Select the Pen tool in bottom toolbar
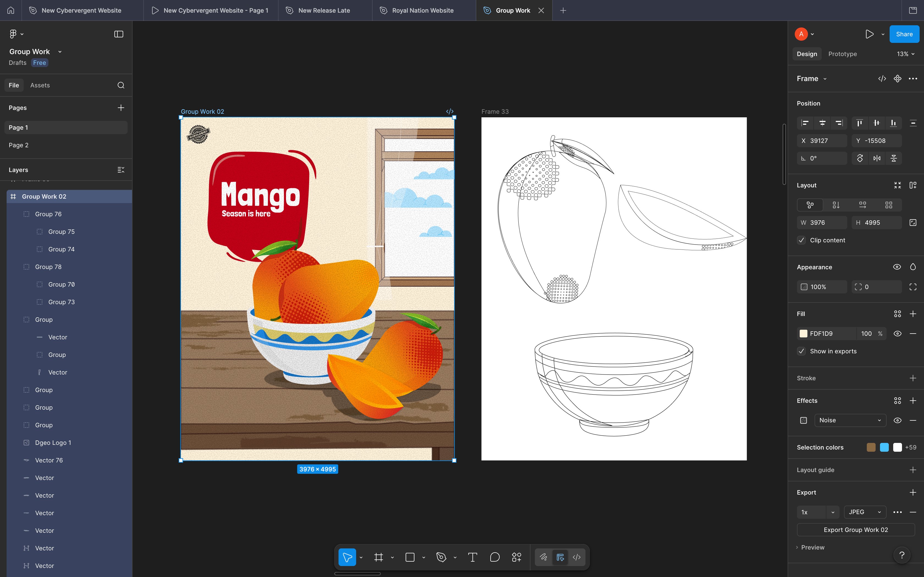The image size is (924, 577). pyautogui.click(x=441, y=557)
